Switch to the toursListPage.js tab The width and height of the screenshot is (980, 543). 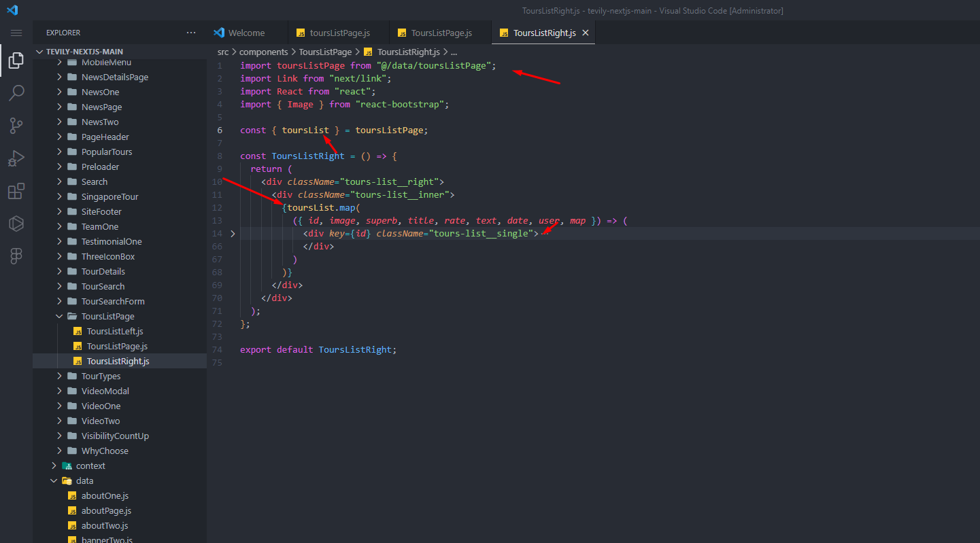pos(339,33)
